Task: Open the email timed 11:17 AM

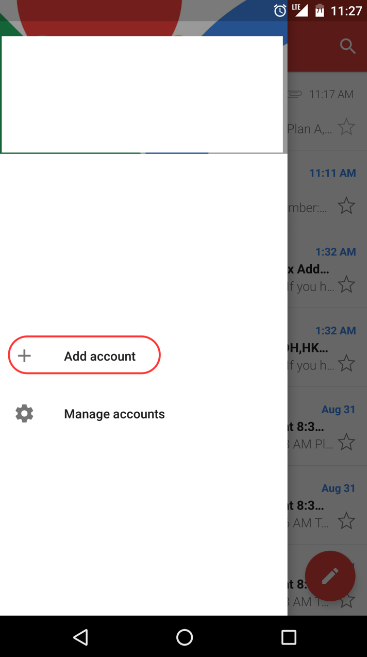Action: pyautogui.click(x=327, y=112)
